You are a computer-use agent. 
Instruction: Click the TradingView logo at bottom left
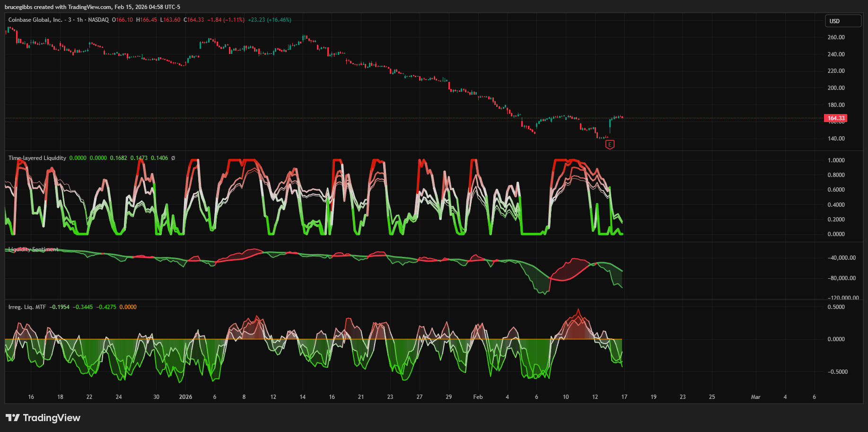pos(43,418)
